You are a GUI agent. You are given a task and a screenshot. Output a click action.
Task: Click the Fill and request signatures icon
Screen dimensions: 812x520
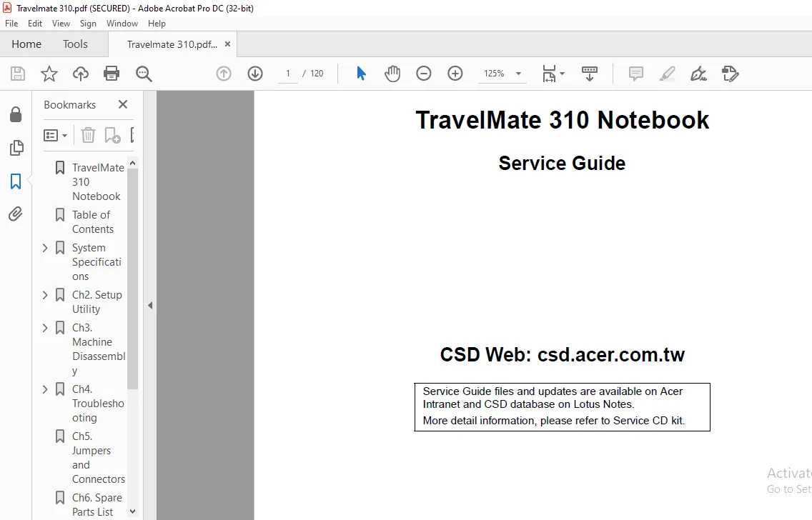(731, 74)
